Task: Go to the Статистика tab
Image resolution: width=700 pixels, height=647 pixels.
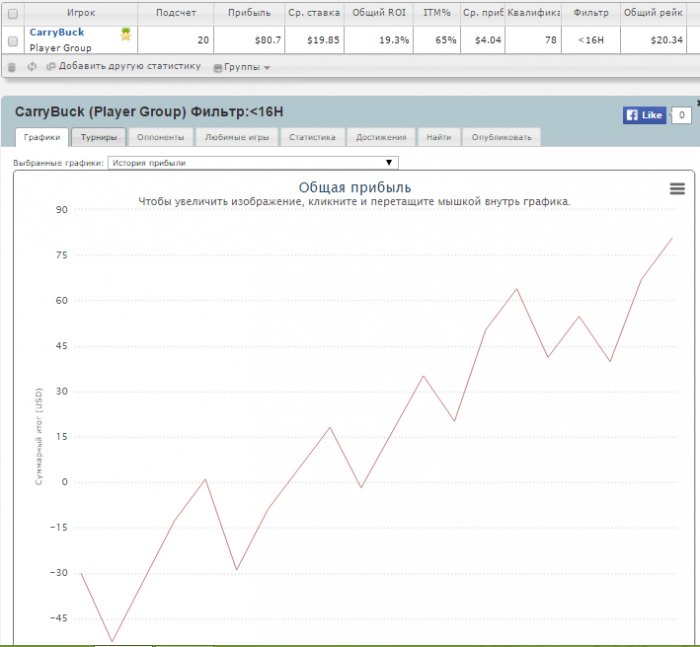Action: (x=311, y=137)
